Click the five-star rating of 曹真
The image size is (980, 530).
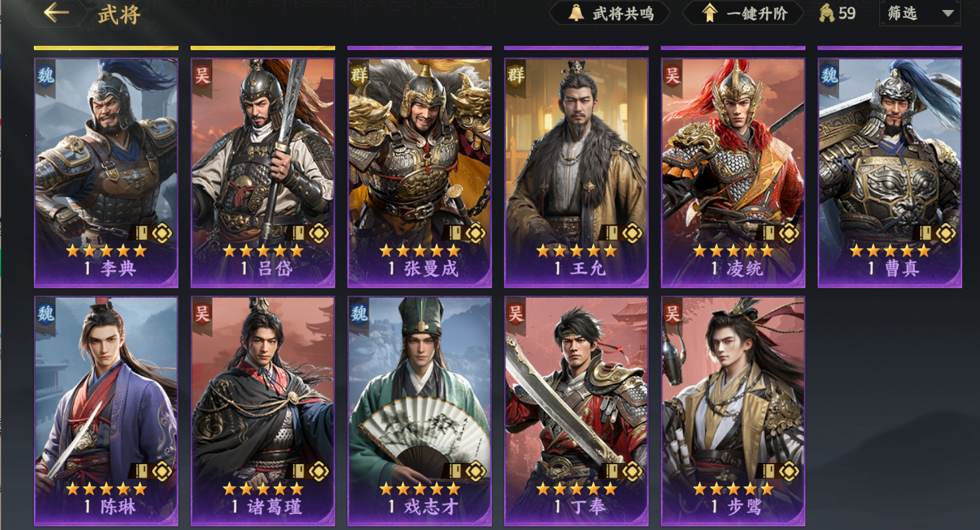890,250
